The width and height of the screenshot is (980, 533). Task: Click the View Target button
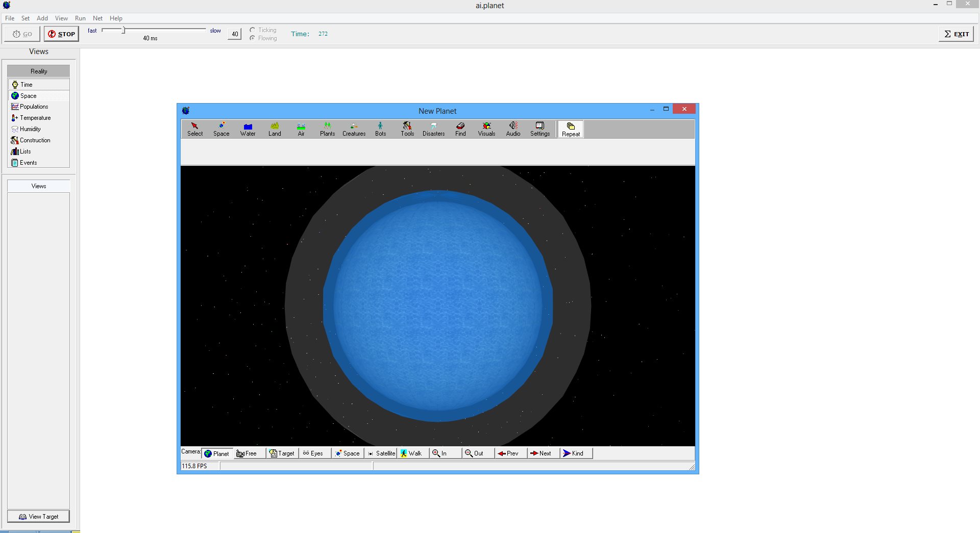pyautogui.click(x=39, y=517)
